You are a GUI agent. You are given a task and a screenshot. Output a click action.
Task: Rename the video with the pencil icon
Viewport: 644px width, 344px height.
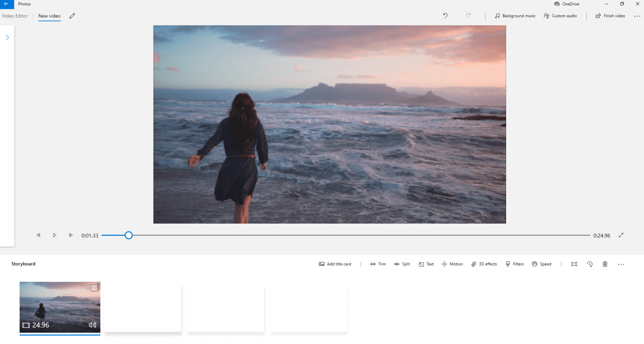pyautogui.click(x=72, y=16)
